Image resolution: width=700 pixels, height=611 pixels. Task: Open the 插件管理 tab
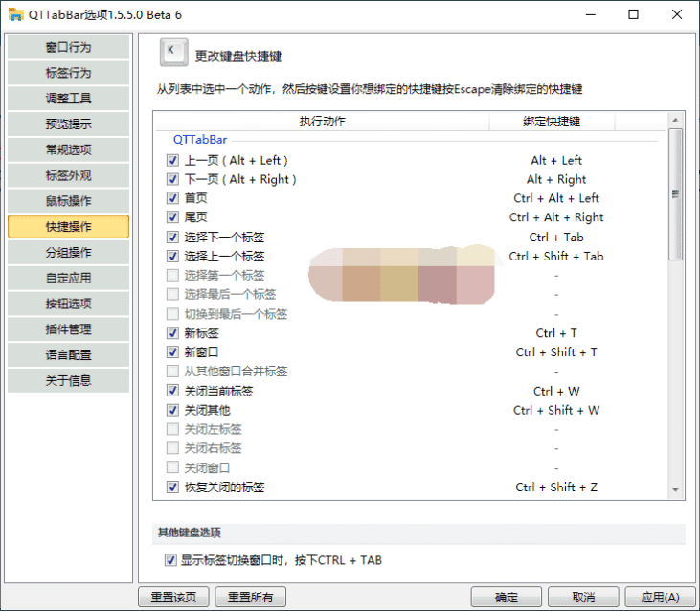(x=68, y=329)
